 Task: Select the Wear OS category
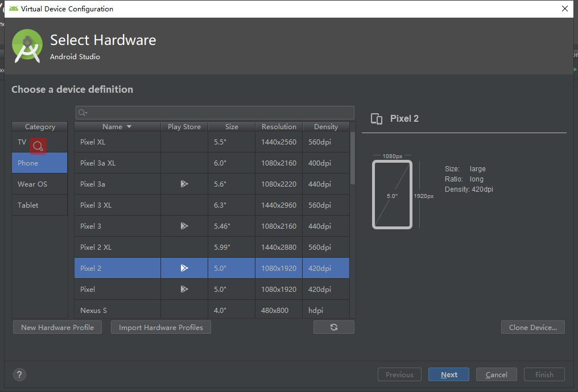pyautogui.click(x=32, y=184)
